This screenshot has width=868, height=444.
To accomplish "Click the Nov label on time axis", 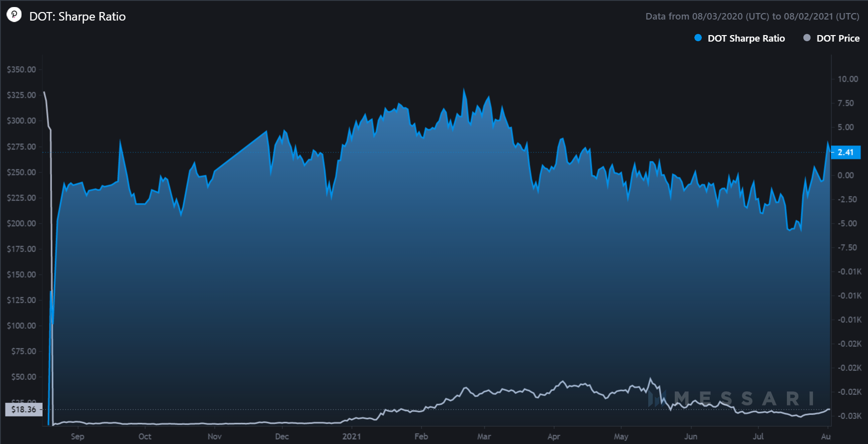I will pyautogui.click(x=215, y=436).
